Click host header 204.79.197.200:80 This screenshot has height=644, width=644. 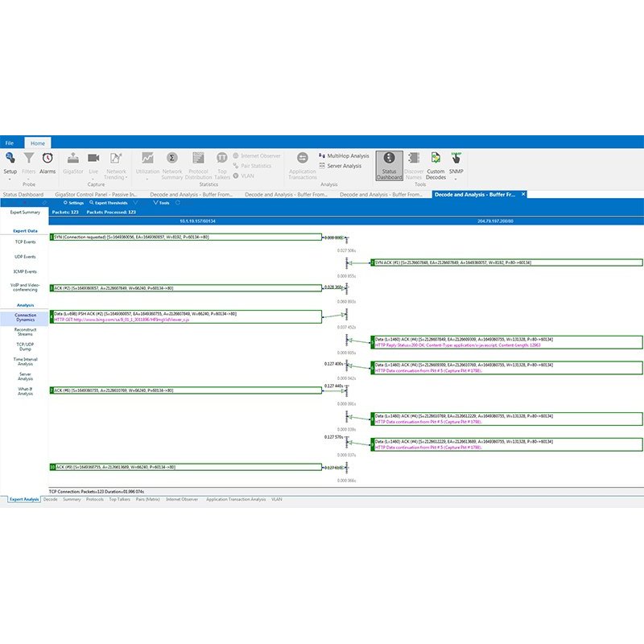[495, 221]
